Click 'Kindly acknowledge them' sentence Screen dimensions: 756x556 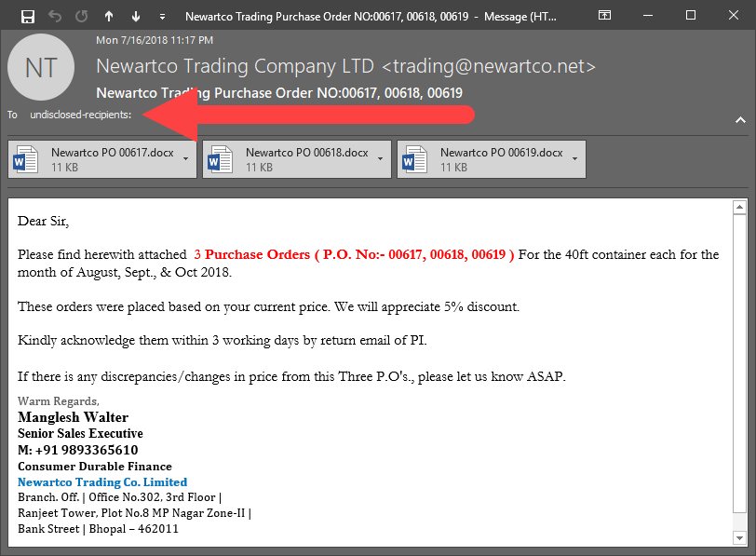tap(223, 341)
